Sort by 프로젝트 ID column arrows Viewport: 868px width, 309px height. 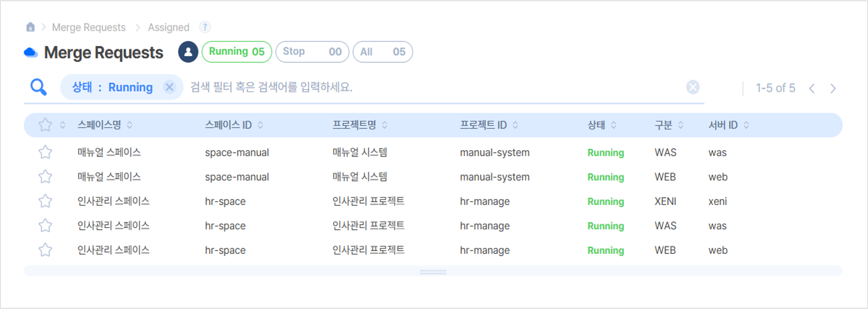point(515,125)
